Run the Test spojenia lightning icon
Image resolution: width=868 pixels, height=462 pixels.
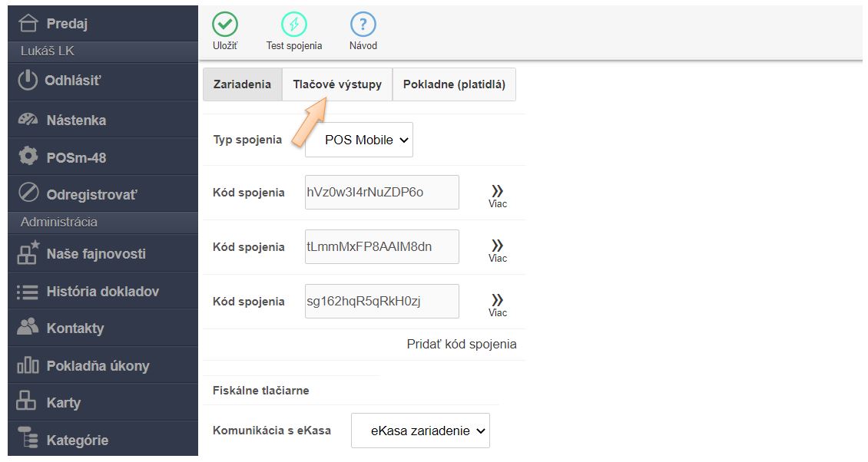(294, 25)
